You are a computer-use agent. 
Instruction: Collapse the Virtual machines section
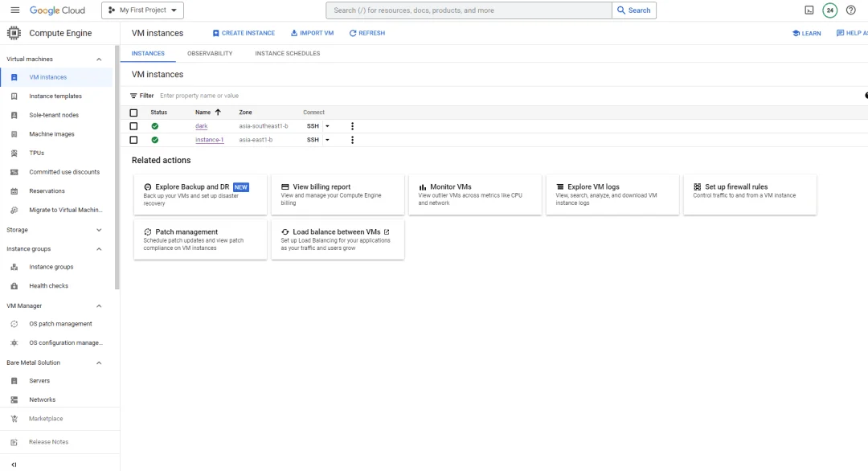[x=99, y=59]
